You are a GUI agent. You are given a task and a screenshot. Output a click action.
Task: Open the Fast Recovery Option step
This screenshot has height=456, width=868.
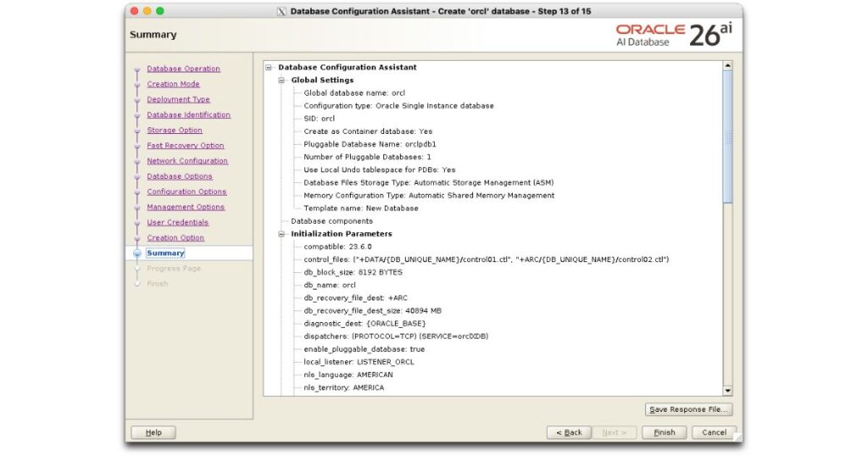click(186, 146)
